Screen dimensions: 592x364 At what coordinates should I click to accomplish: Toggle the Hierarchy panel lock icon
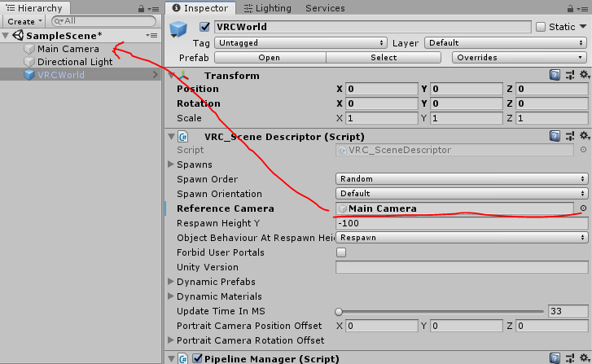click(x=141, y=8)
